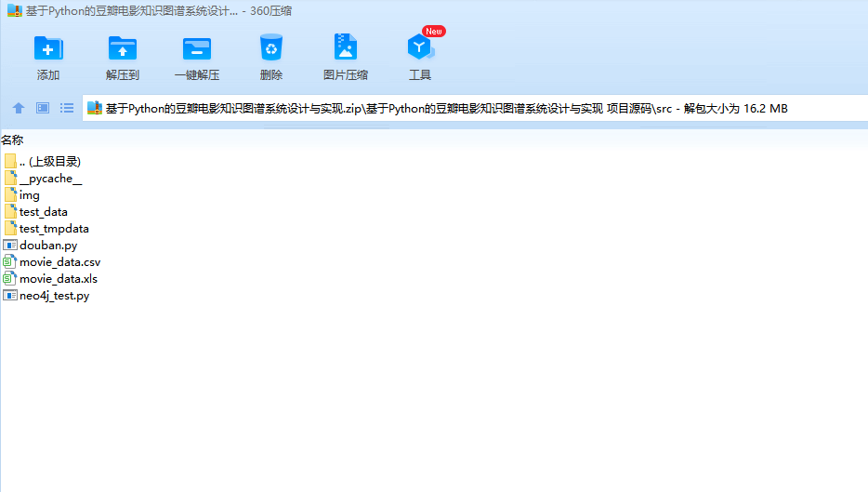The image size is (868, 492).
Task: Select the test_data folder icon
Action: (10, 212)
